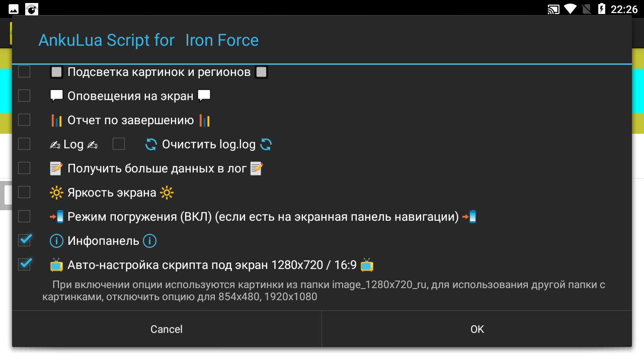The width and height of the screenshot is (644, 362).
Task: Click the info icon after Инфопанель
Action: coord(149,241)
